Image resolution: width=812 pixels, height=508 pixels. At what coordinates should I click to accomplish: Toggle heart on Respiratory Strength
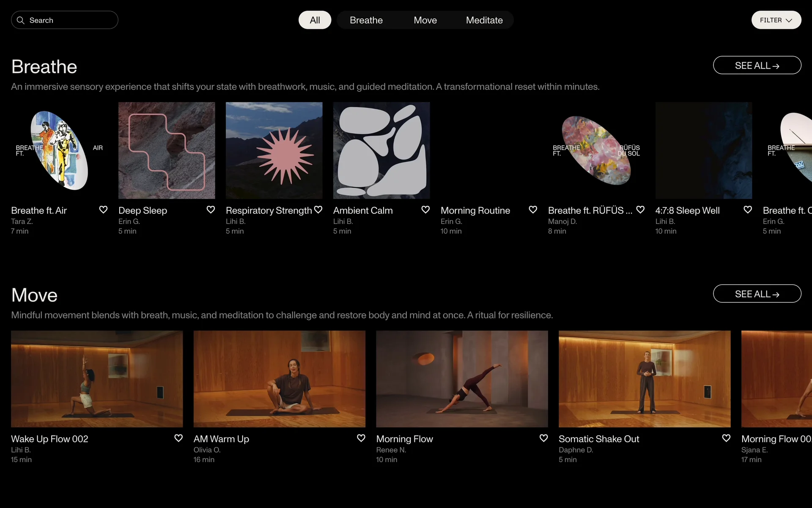(x=318, y=210)
